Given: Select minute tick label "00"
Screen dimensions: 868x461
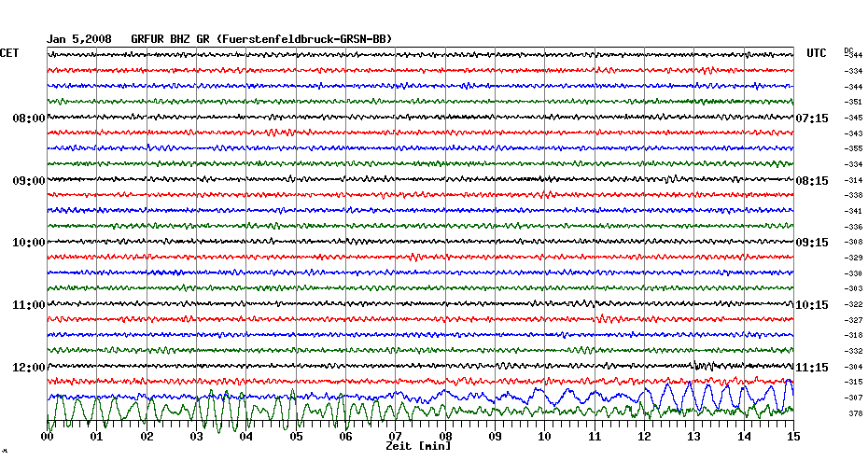Looking at the screenshot, I should [x=47, y=436].
